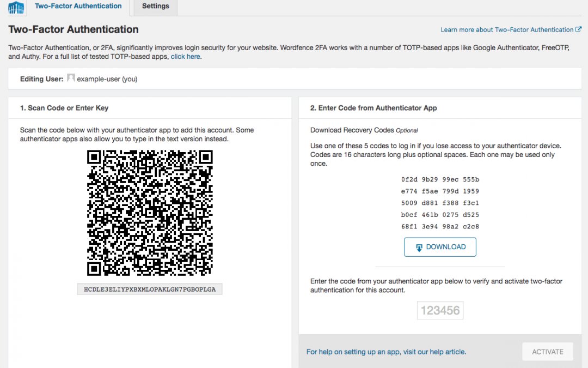Click the external link icon beside Learn more
The height and width of the screenshot is (368, 588).
tap(578, 29)
